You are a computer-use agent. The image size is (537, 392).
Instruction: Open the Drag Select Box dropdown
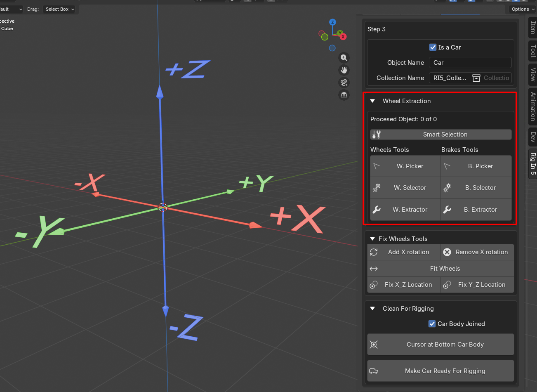coord(59,9)
